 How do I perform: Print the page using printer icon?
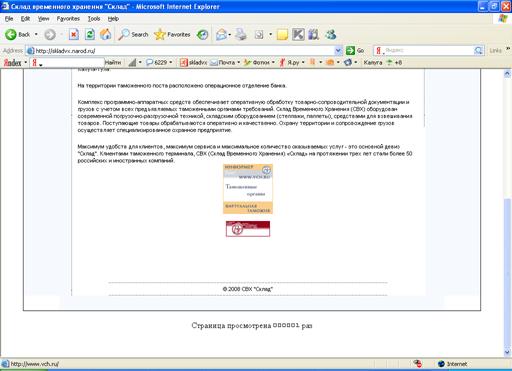(x=241, y=34)
